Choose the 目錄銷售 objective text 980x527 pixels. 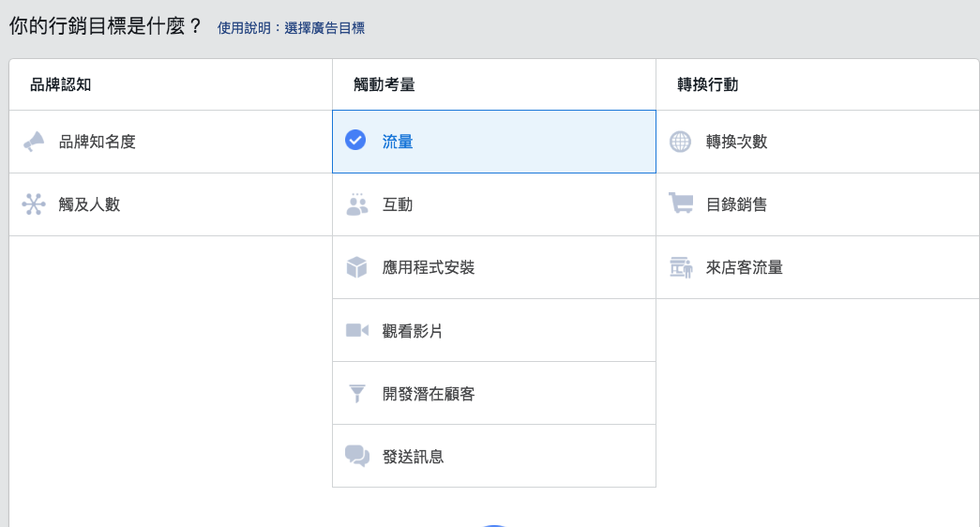tap(736, 204)
